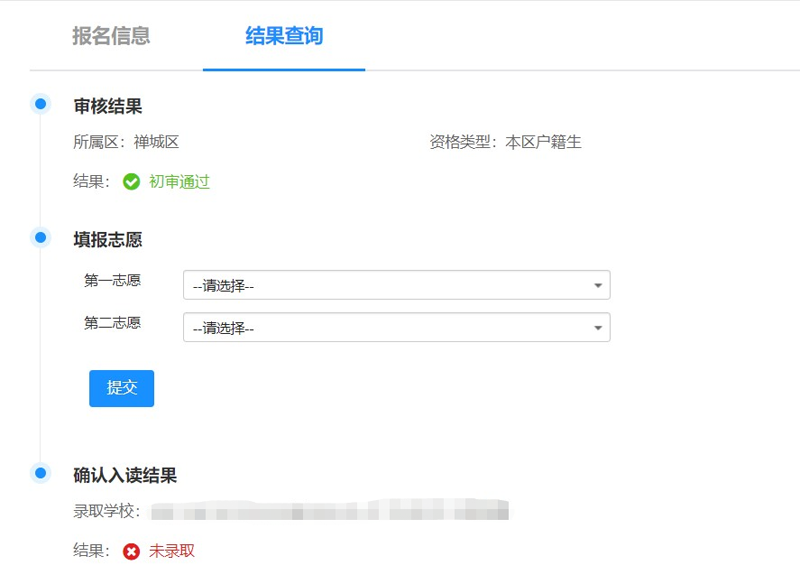Screen dimensions: 800x584
Task: Click the blue timeline dot beside 审核结果
Action: pyautogui.click(x=41, y=103)
